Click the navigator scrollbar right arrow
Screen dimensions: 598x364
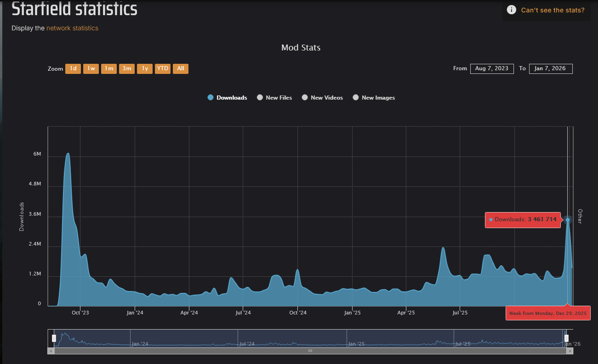click(x=570, y=351)
